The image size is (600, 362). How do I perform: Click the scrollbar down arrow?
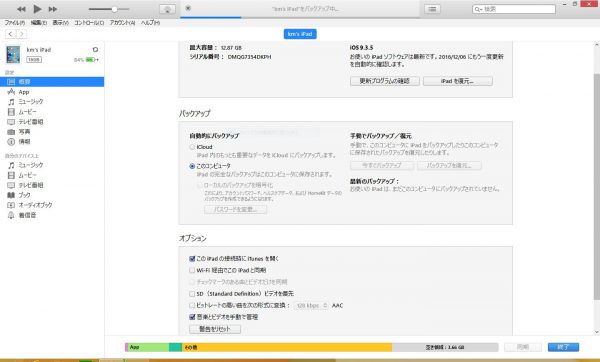click(x=597, y=332)
